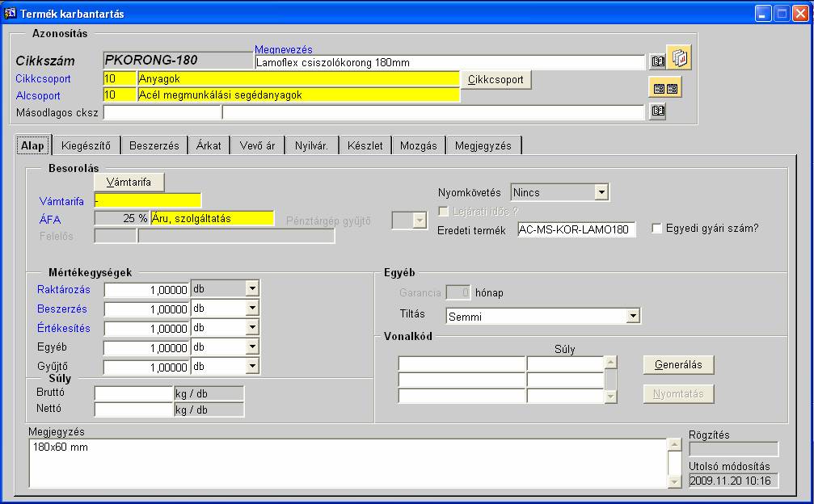Click the Vonalkód list scroll-down arrow
Screen dimensions: 814x504
pyautogui.click(x=611, y=397)
